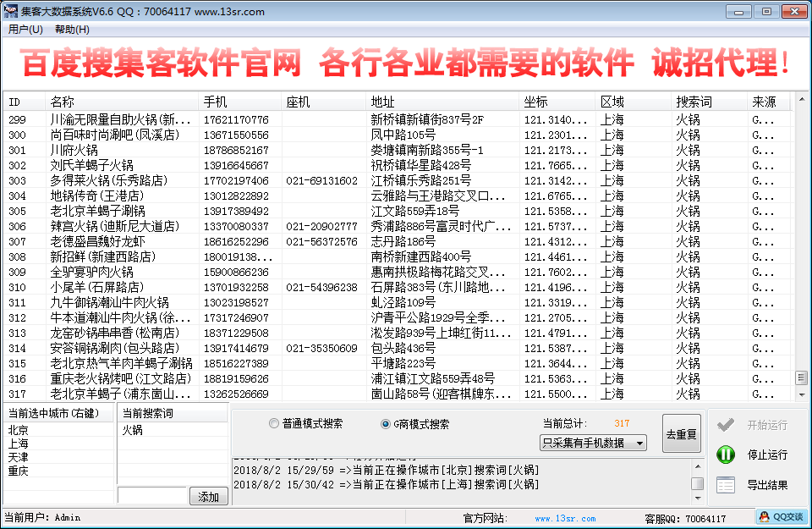
Task: Click the red promotional banner
Action: tap(405, 63)
